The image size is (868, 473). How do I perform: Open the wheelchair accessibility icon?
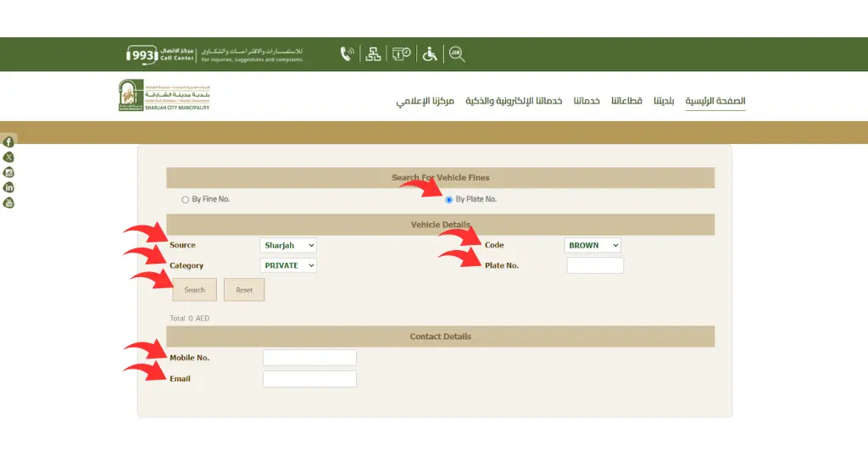(x=430, y=53)
